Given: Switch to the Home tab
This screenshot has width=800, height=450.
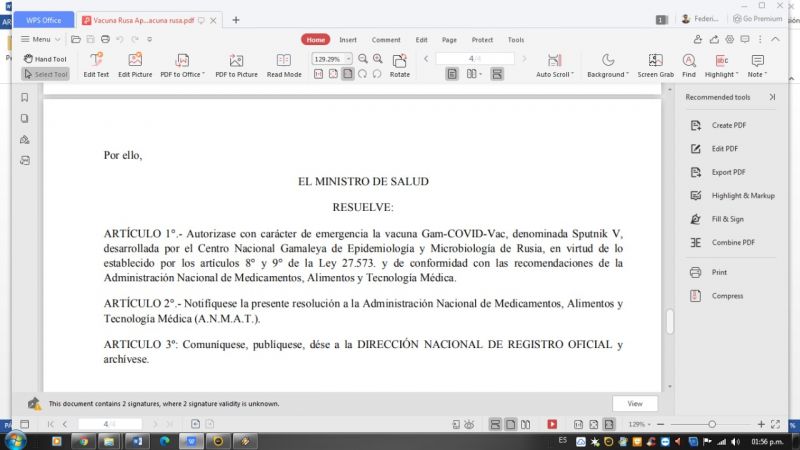Looking at the screenshot, I should (315, 40).
